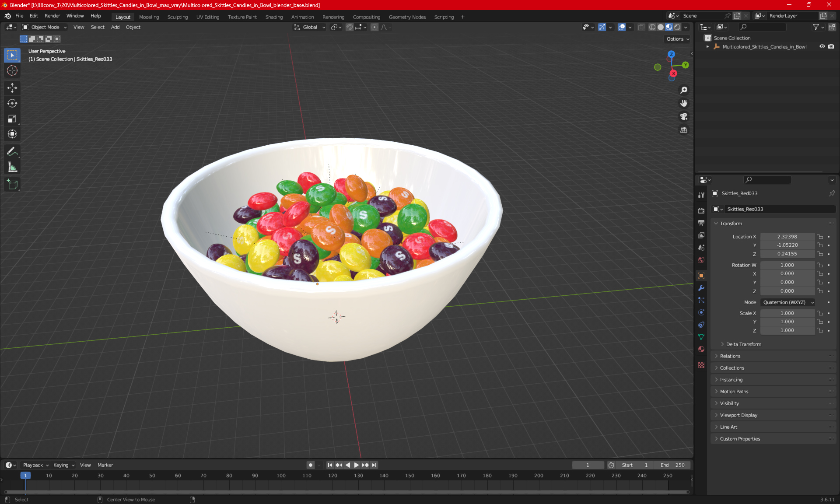The height and width of the screenshot is (504, 840).
Task: Open the View Layer properties tab
Action: (x=701, y=235)
